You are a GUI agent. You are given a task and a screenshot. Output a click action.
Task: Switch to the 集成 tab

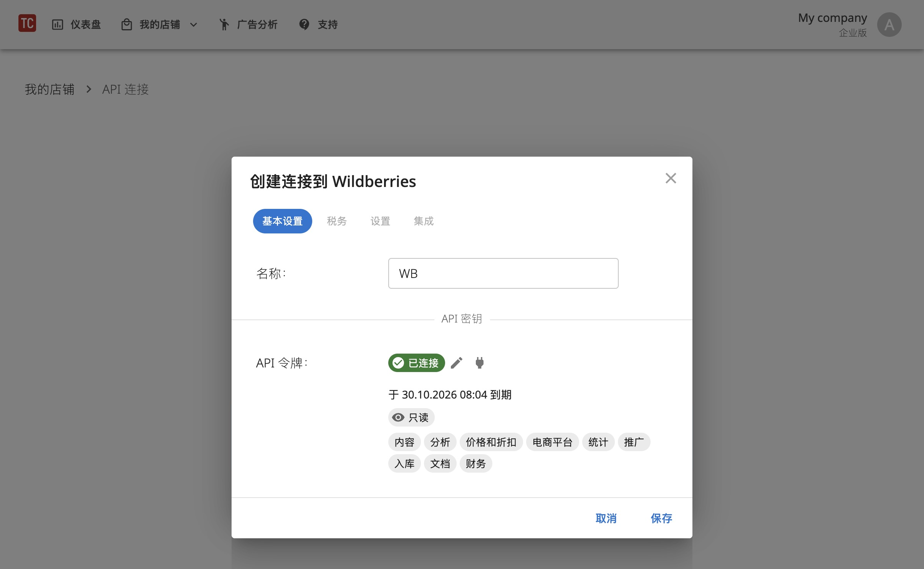(x=424, y=221)
